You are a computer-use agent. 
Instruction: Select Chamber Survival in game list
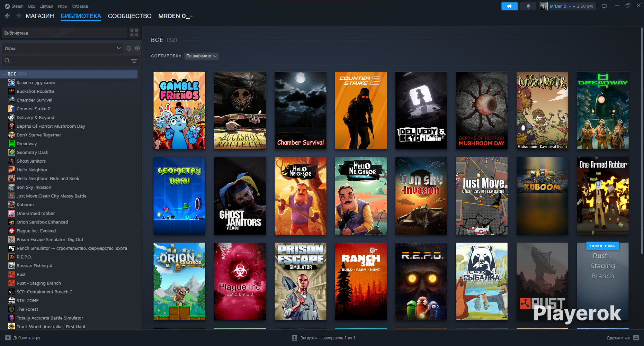(x=35, y=100)
